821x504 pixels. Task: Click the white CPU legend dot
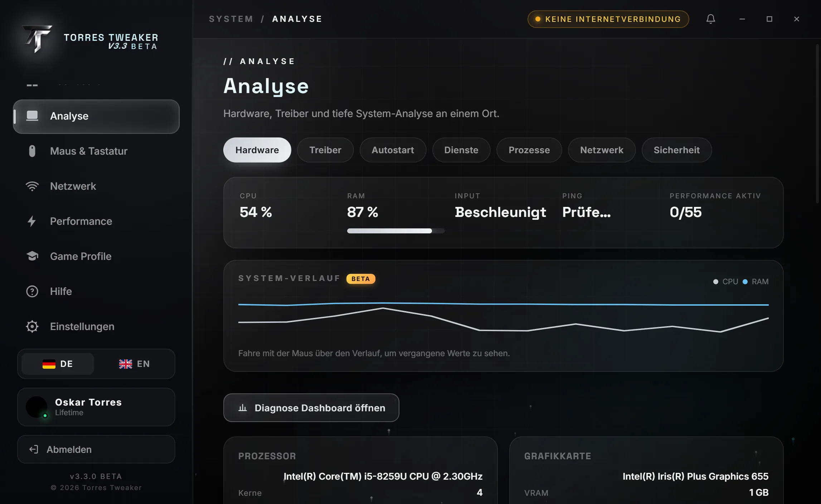pos(715,282)
